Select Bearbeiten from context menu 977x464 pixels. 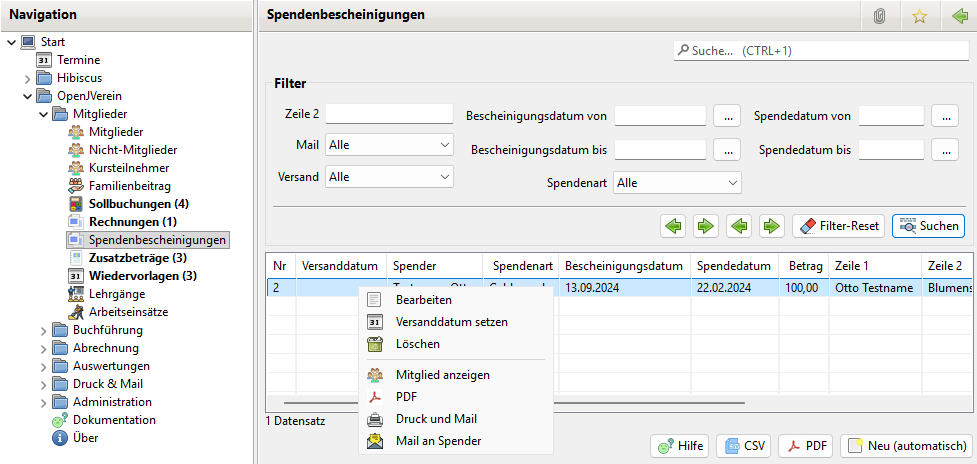coord(424,300)
